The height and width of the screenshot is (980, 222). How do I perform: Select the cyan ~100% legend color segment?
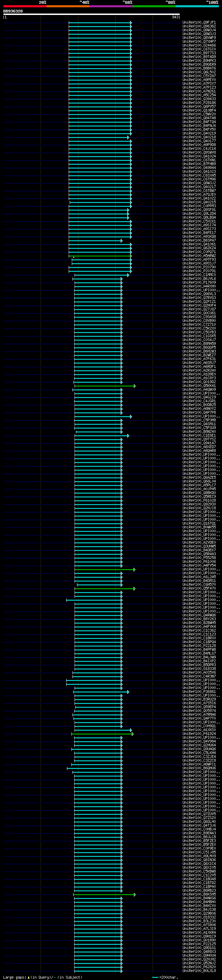[197, 6]
